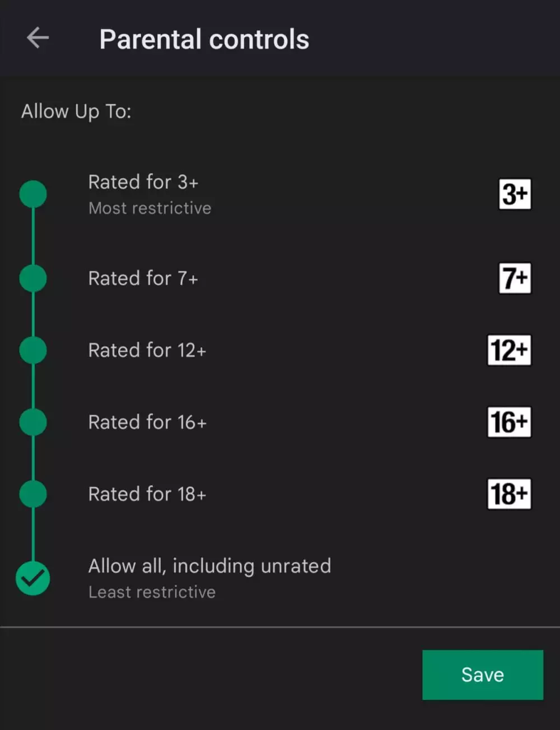Tap the Allow Up To heading
560x730 pixels.
click(77, 111)
